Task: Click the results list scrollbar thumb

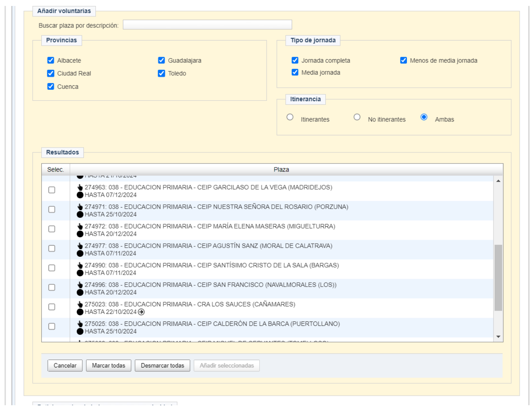Action: tap(498, 278)
